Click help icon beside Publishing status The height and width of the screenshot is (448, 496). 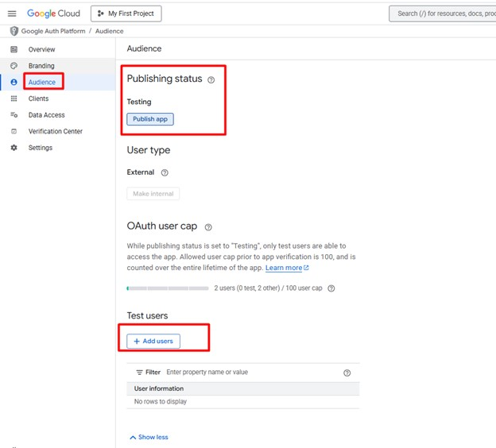211,79
